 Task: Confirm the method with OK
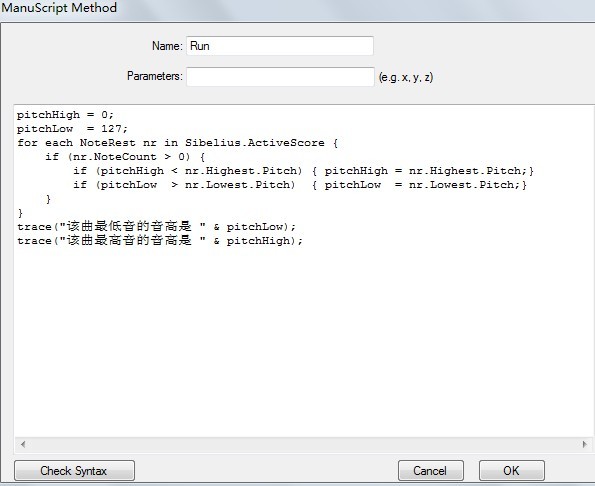point(512,470)
